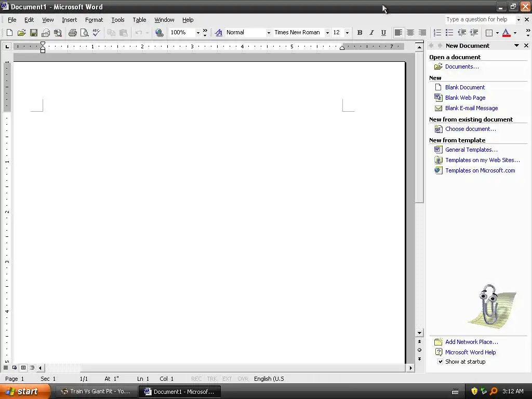Open the help question history dropdown

pyautogui.click(x=518, y=20)
